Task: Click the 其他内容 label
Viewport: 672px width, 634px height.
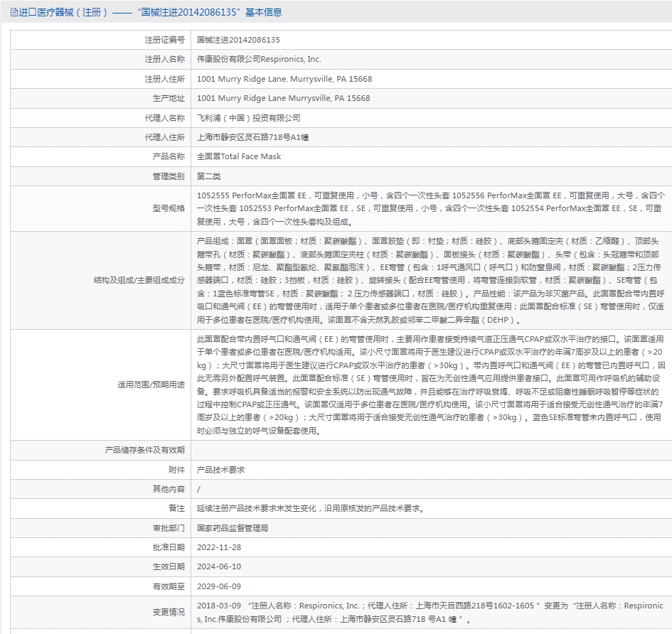Action: pos(169,489)
